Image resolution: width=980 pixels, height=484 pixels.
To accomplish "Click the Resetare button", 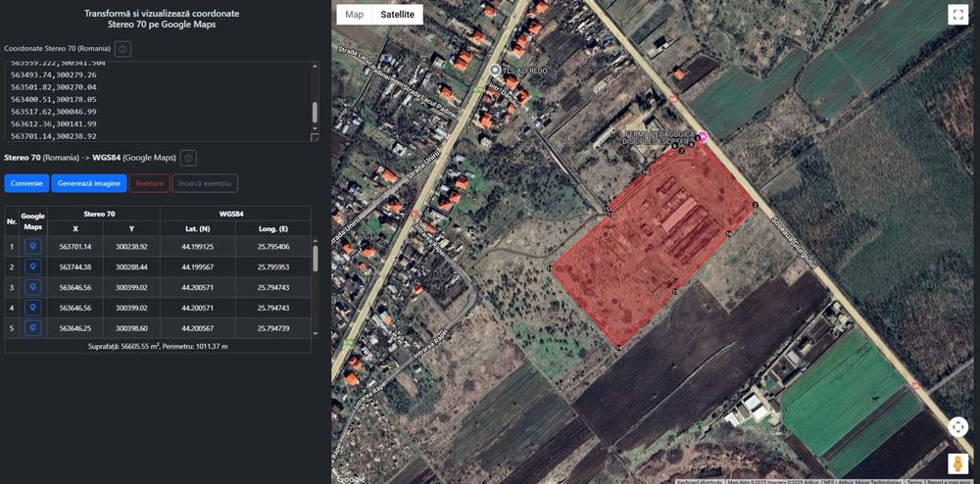I will [149, 183].
